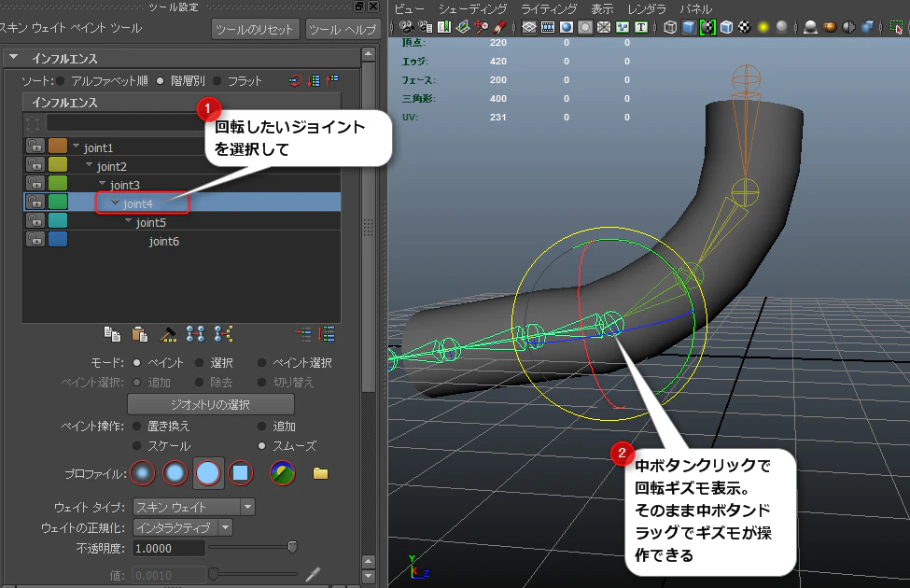Click the select camera icon in viewport toolbar
This screenshot has width=910, height=588.
tap(406, 27)
